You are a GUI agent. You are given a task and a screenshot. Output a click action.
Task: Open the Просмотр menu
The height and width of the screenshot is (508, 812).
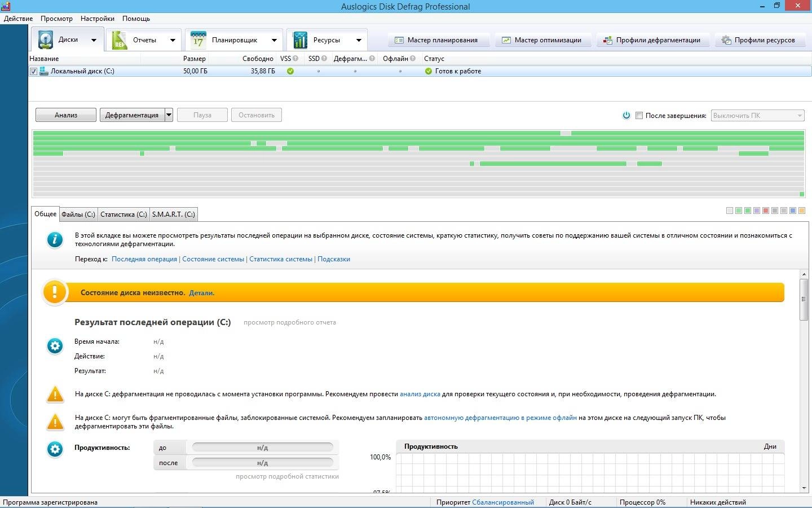[56, 18]
